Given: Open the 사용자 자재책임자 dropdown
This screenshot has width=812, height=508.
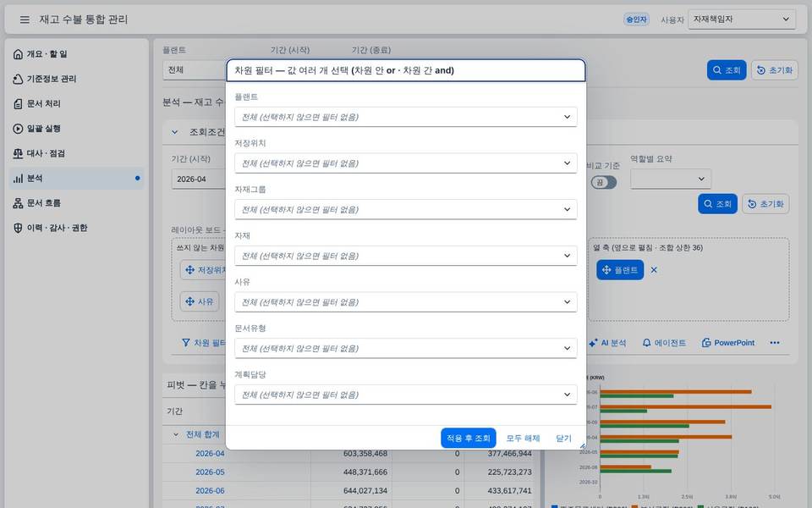Looking at the screenshot, I should pyautogui.click(x=742, y=19).
